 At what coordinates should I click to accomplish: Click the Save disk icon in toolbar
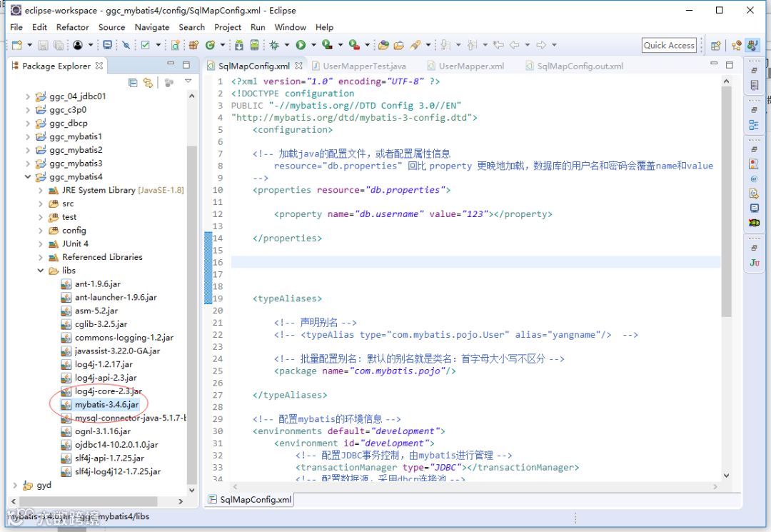(x=43, y=45)
